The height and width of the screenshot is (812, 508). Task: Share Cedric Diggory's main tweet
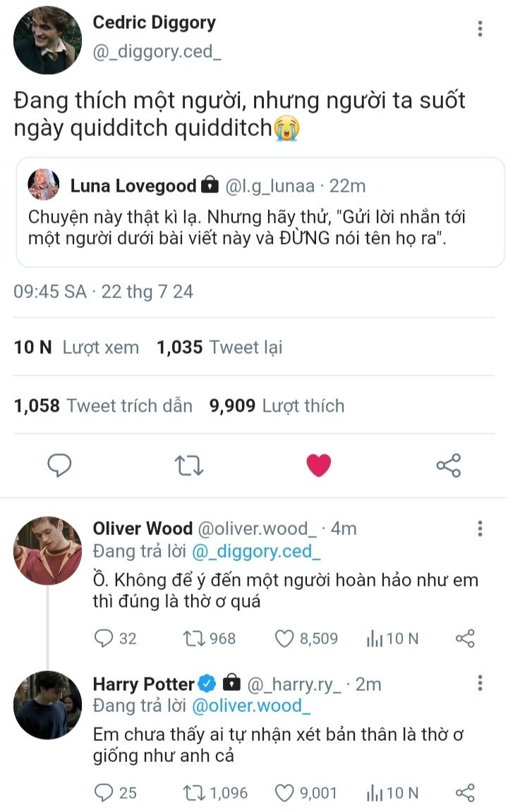coord(449,465)
